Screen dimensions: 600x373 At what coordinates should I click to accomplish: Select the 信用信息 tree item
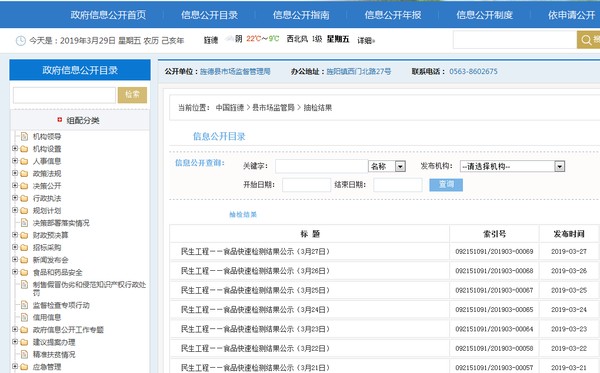[x=47, y=318]
